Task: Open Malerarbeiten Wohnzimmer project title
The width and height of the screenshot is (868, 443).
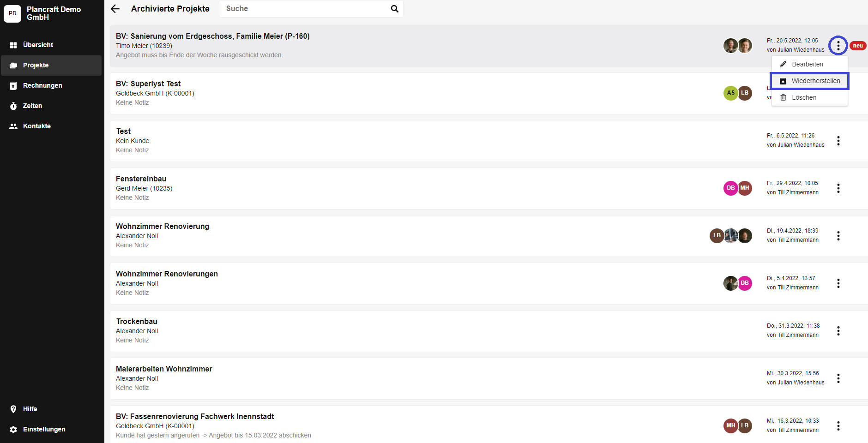Action: 164,369
